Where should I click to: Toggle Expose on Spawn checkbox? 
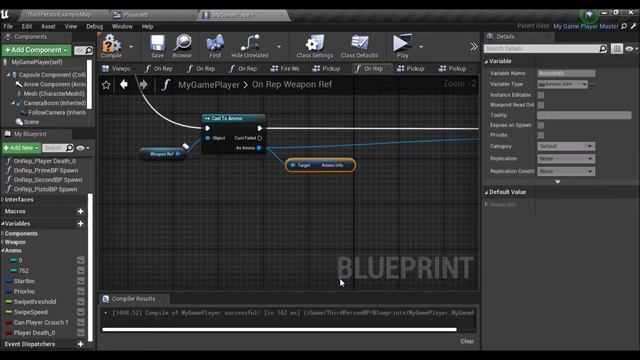point(541,125)
